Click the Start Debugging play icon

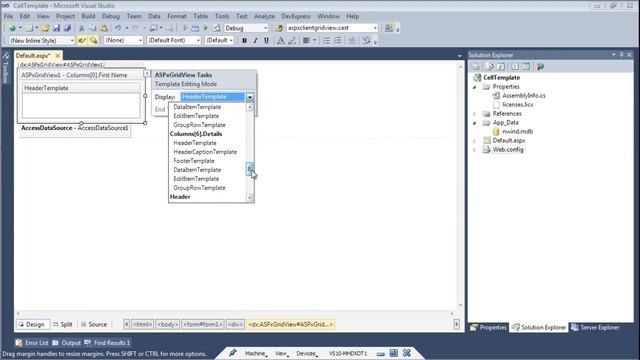pyautogui.click(x=184, y=28)
